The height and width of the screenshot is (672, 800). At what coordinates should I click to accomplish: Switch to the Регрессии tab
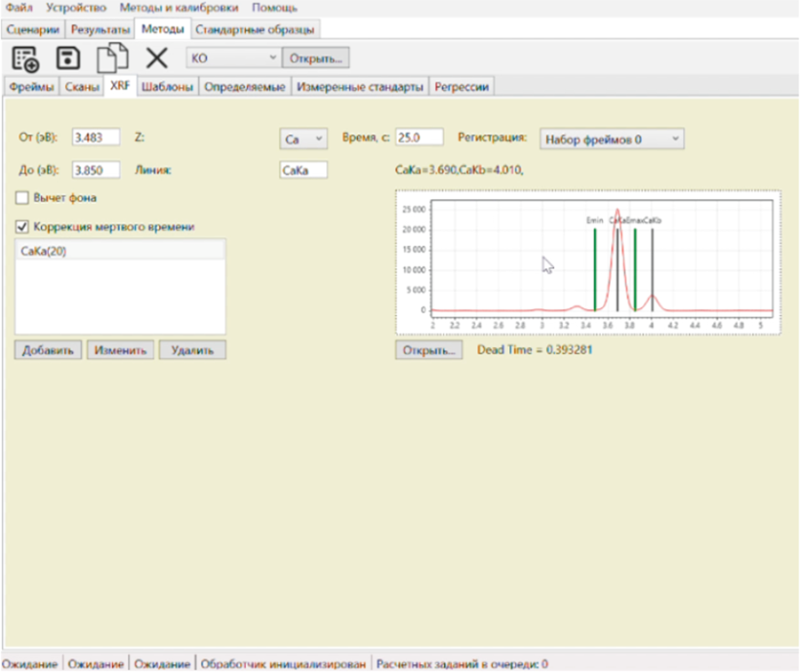coord(461,87)
